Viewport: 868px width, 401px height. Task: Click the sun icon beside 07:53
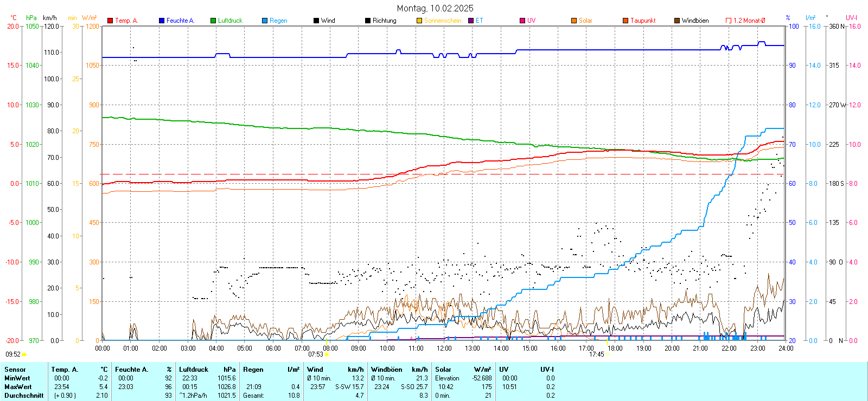coord(327,354)
